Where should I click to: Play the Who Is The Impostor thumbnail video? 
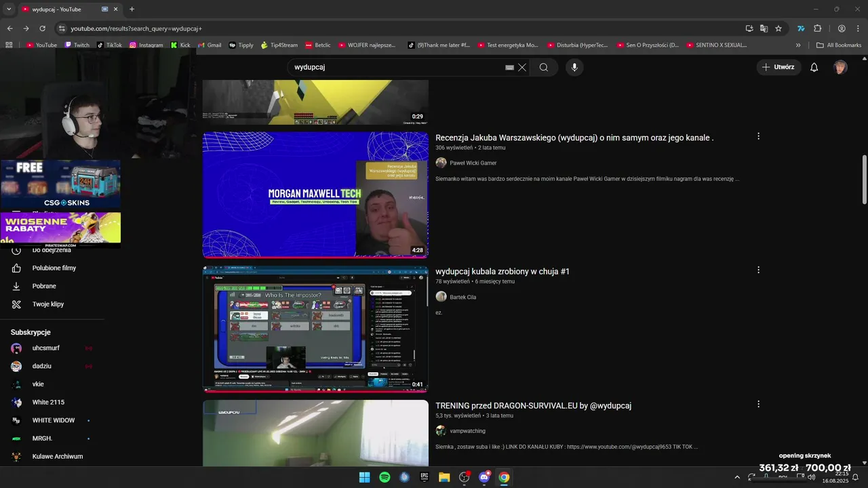315,329
